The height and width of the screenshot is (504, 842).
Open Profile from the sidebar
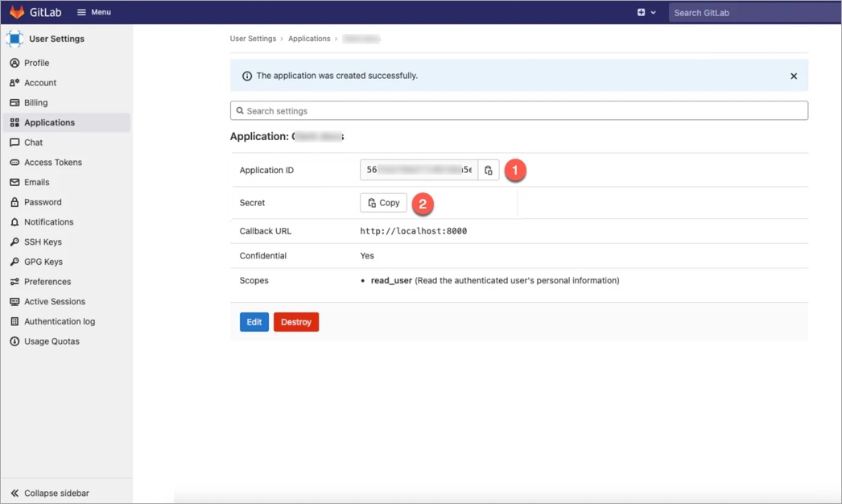(x=36, y=63)
